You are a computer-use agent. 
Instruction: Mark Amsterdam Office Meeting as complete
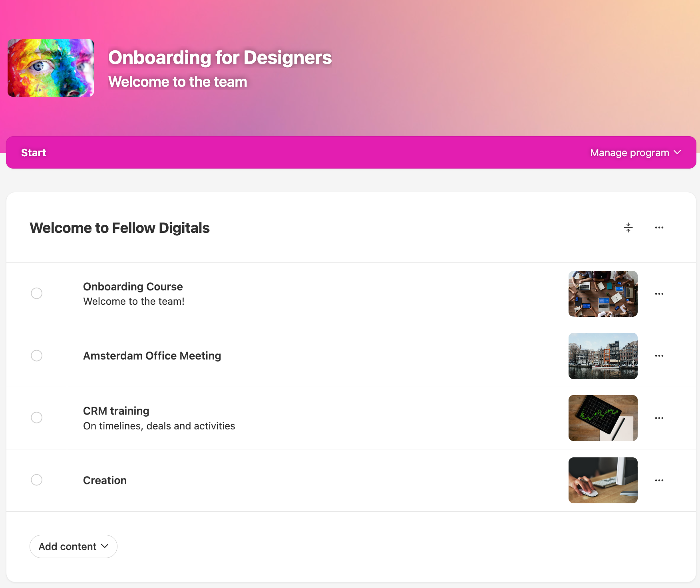click(x=37, y=356)
